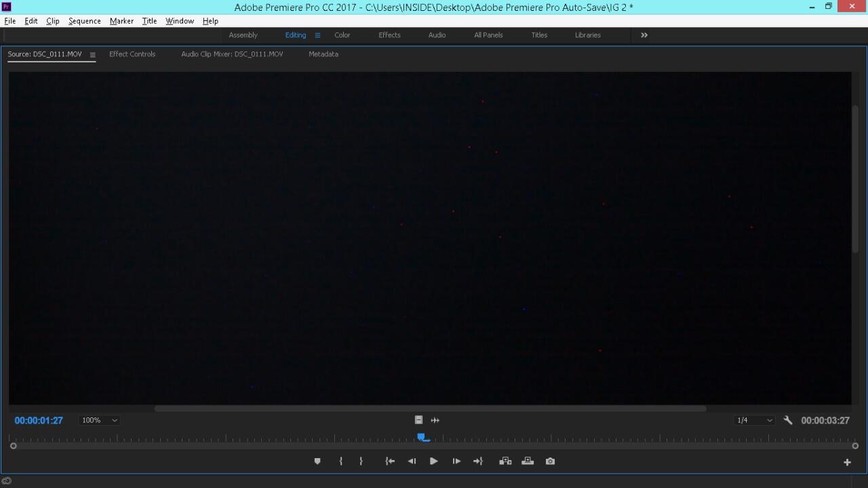
Task: Switch to Assembly workspace
Action: pos(243,35)
